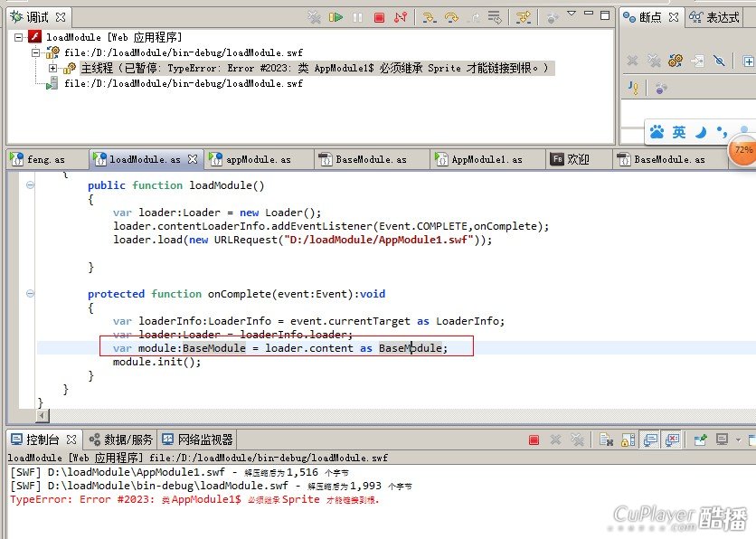Terminate the process from the console toolbar

(534, 440)
